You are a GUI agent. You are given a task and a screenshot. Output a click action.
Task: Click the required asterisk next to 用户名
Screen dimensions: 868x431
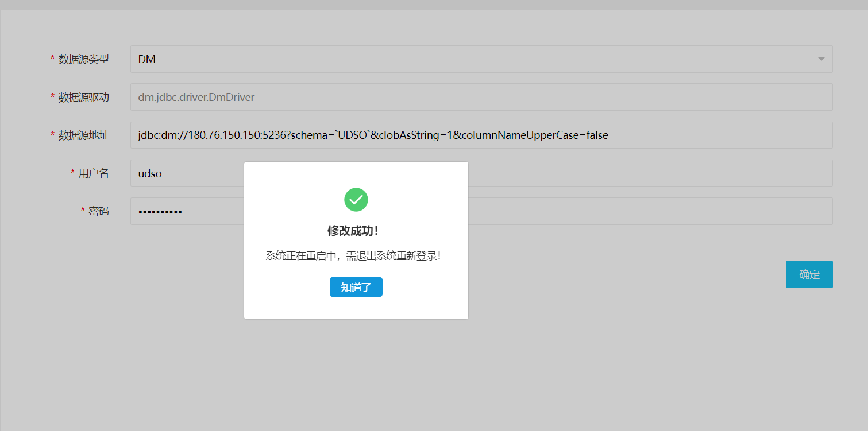(x=73, y=173)
